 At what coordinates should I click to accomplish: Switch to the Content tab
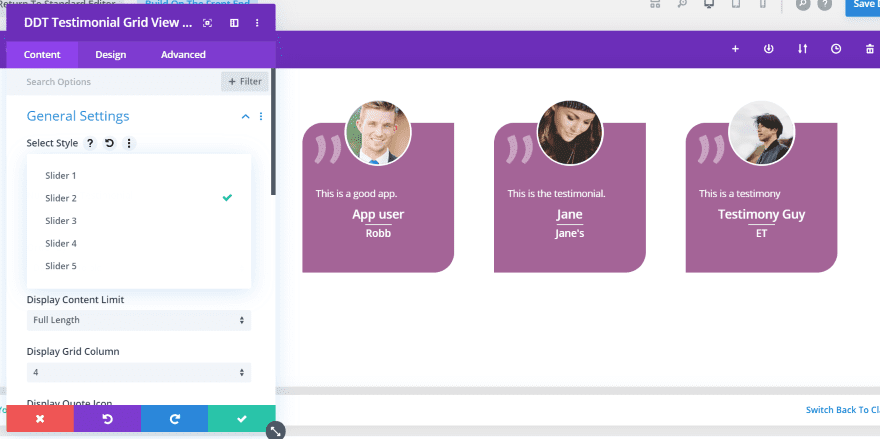[x=42, y=54]
